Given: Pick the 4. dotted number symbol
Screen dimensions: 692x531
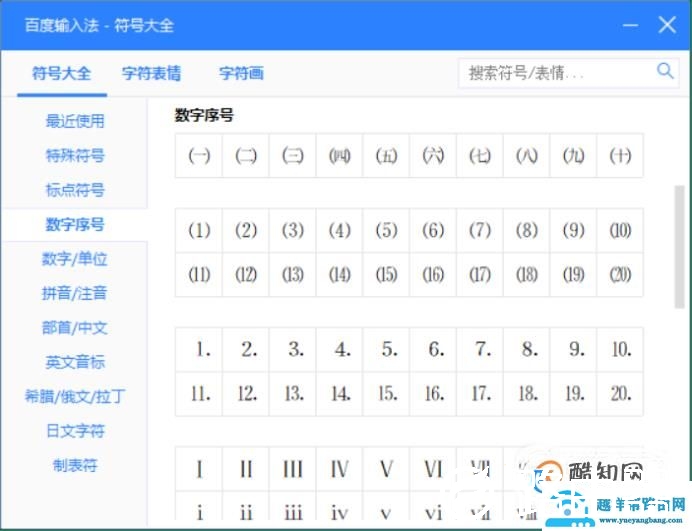Looking at the screenshot, I should (x=339, y=350).
